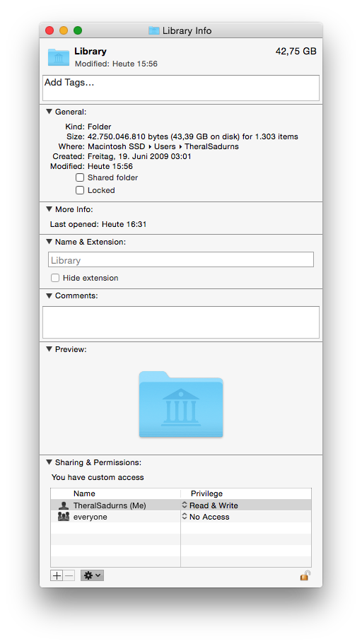The height and width of the screenshot is (644, 362).
Task: Click the TheralSadurns single user icon
Action: coord(63,505)
